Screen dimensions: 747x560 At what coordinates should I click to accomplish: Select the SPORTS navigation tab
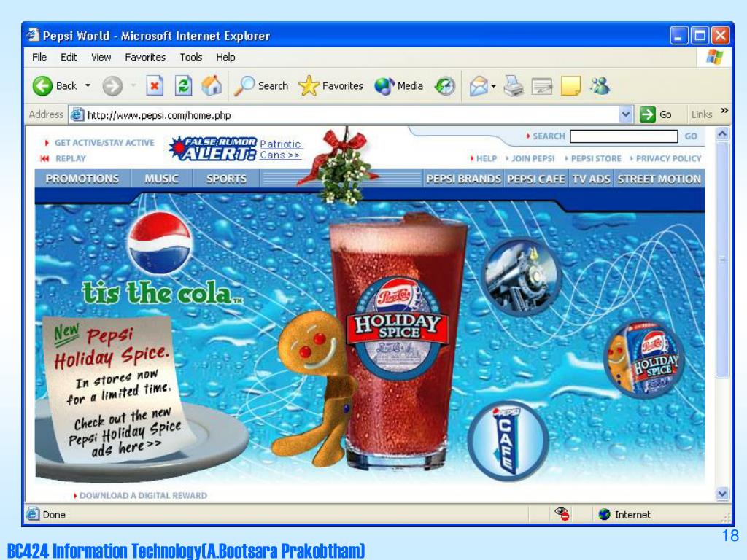[x=226, y=179]
